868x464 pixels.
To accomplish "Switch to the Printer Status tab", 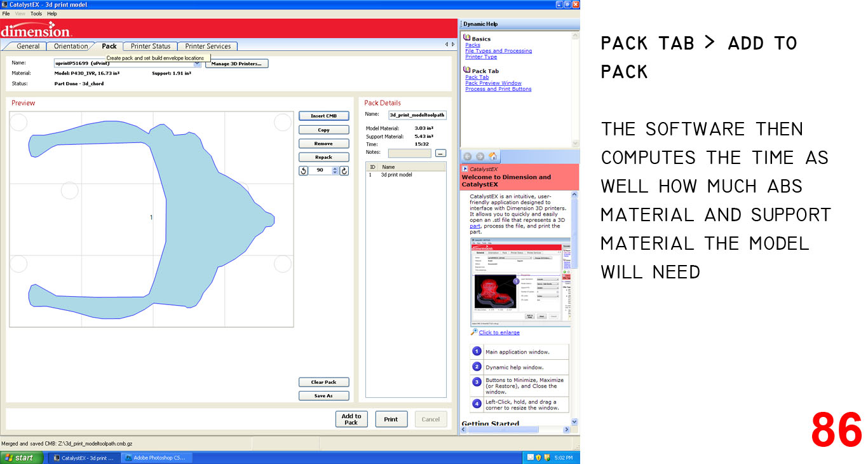I will pyautogui.click(x=151, y=46).
